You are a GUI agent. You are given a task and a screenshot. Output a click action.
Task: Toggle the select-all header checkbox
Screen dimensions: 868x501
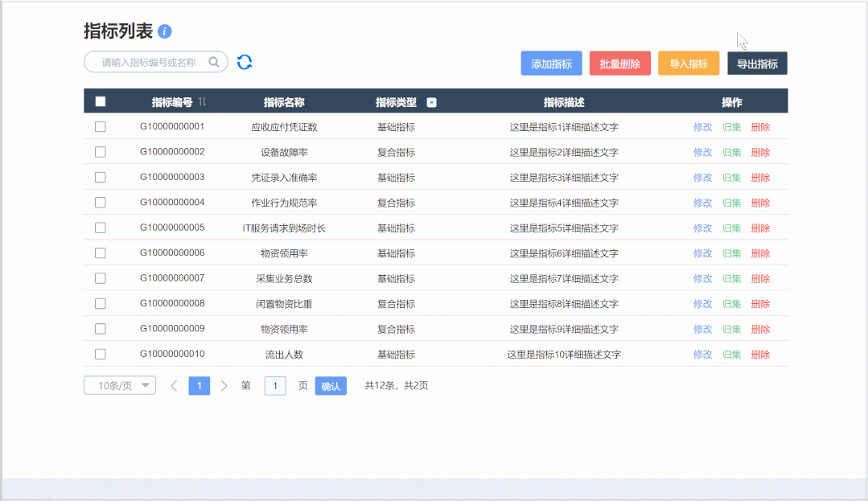pyautogui.click(x=101, y=101)
